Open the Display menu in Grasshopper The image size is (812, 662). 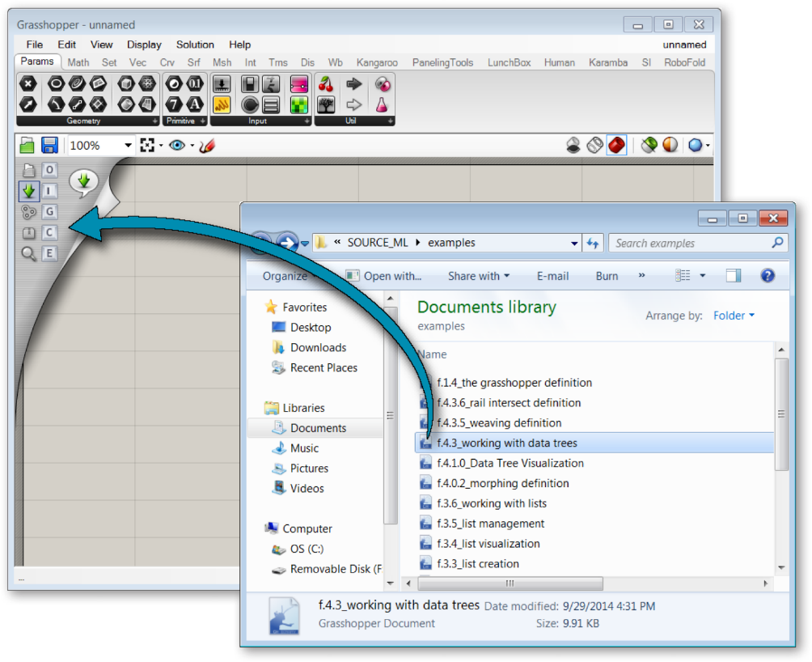click(144, 45)
